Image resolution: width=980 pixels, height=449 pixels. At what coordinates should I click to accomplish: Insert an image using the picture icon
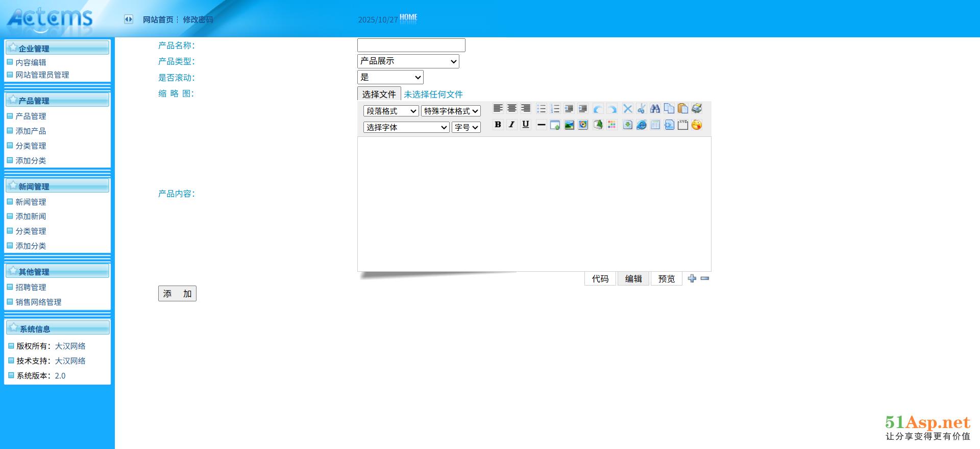click(569, 125)
